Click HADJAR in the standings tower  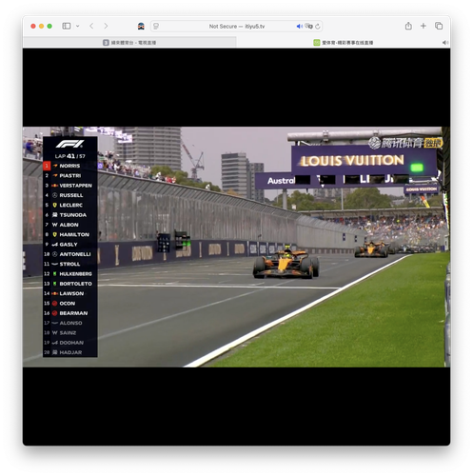coord(70,352)
